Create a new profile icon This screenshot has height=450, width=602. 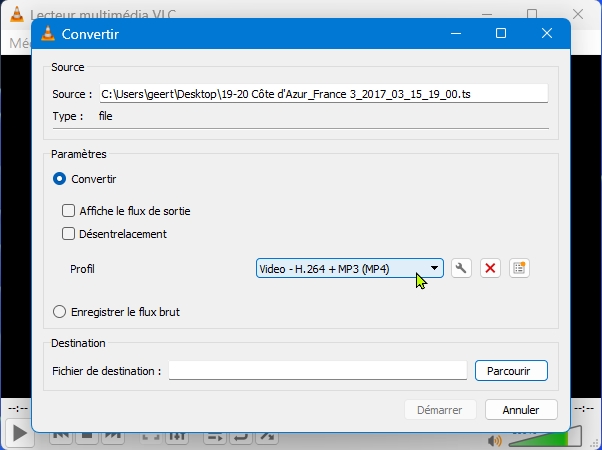click(x=519, y=268)
